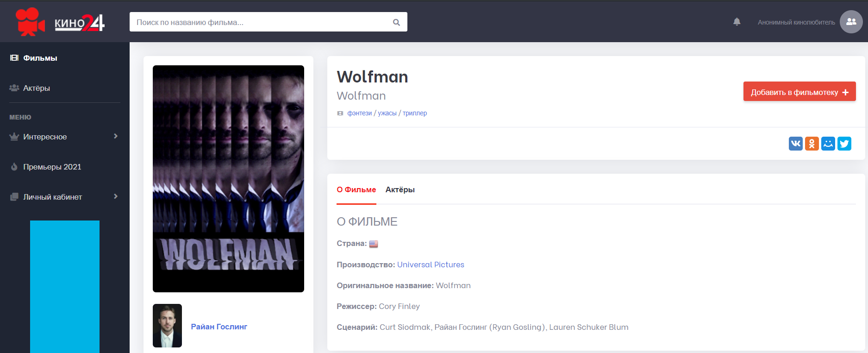This screenshot has width=868, height=353.
Task: Share the movie on VK
Action: coord(796,144)
